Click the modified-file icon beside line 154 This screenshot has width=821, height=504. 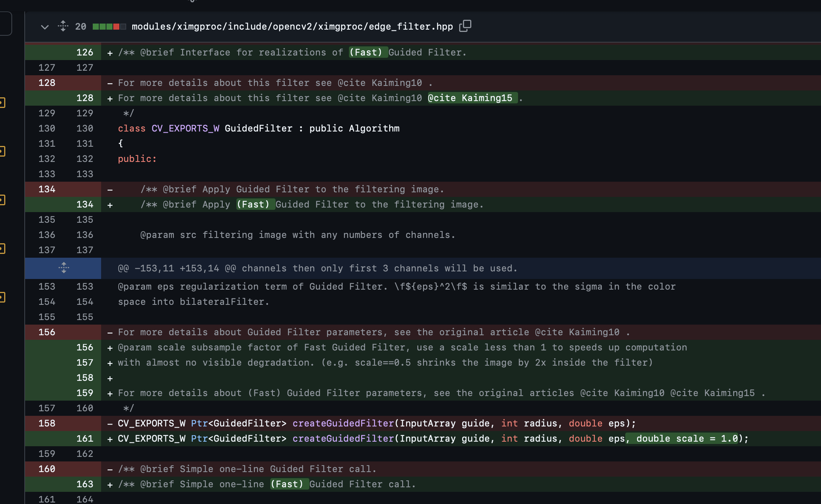click(x=2, y=297)
